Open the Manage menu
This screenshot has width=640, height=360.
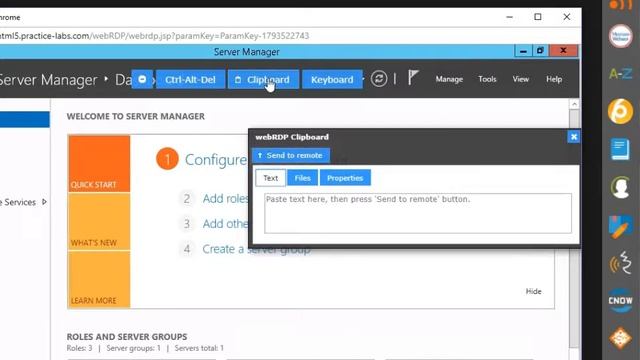449,79
